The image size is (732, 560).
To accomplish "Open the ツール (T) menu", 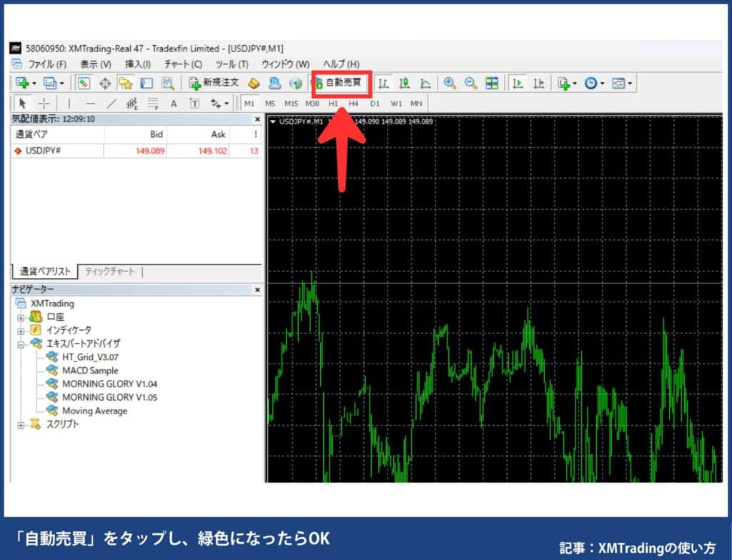I will point(232,64).
